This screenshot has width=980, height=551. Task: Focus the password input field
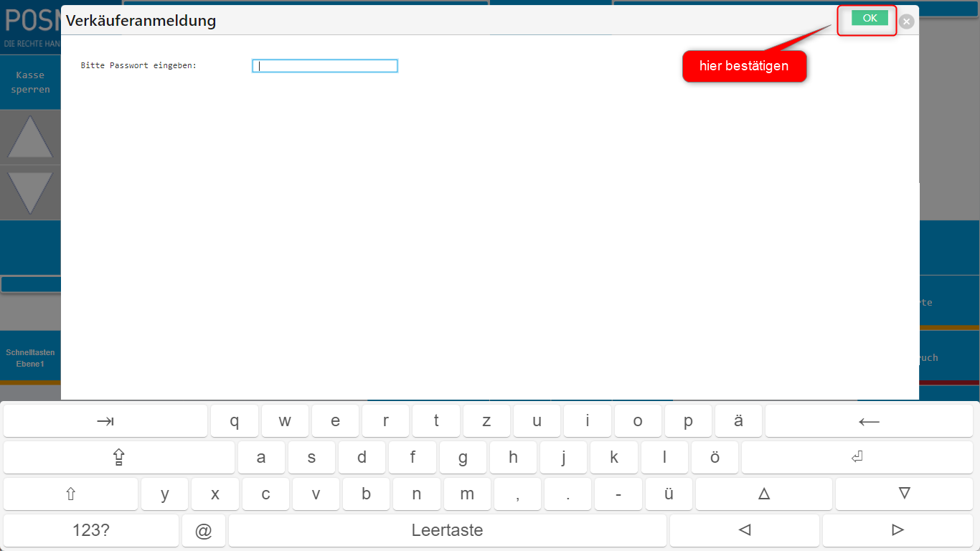pos(325,66)
